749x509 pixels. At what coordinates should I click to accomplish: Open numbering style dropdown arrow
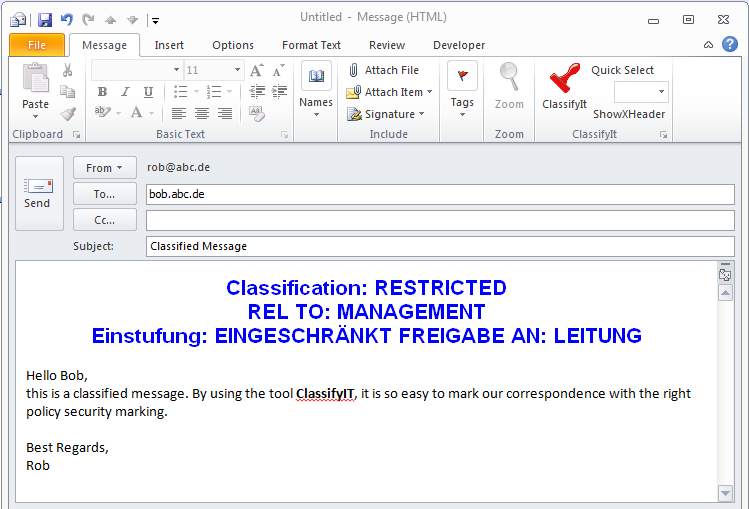(230, 91)
